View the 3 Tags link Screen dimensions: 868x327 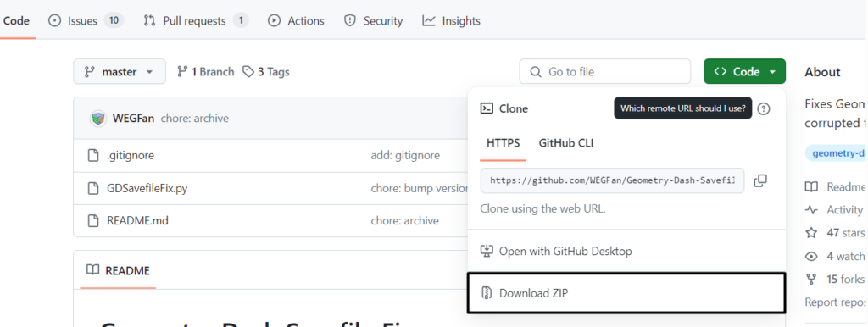pyautogui.click(x=266, y=72)
